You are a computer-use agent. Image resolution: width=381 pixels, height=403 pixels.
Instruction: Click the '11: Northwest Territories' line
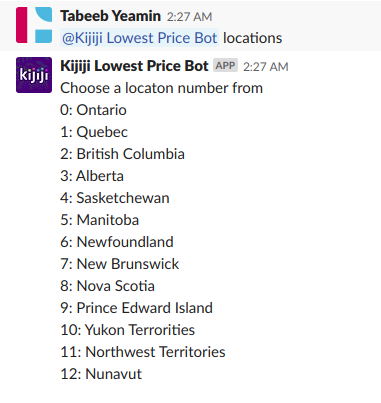pos(143,352)
